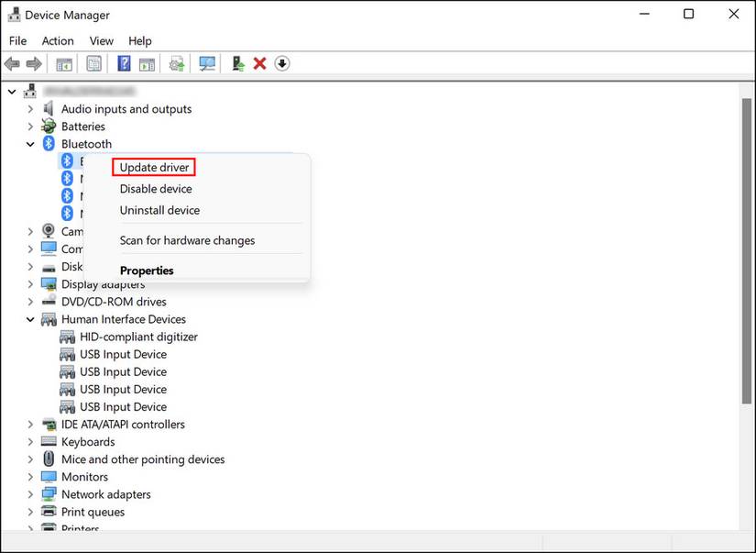The image size is (756, 553).
Task: Click the Mice and other pointing devices icon
Action: pos(49,459)
